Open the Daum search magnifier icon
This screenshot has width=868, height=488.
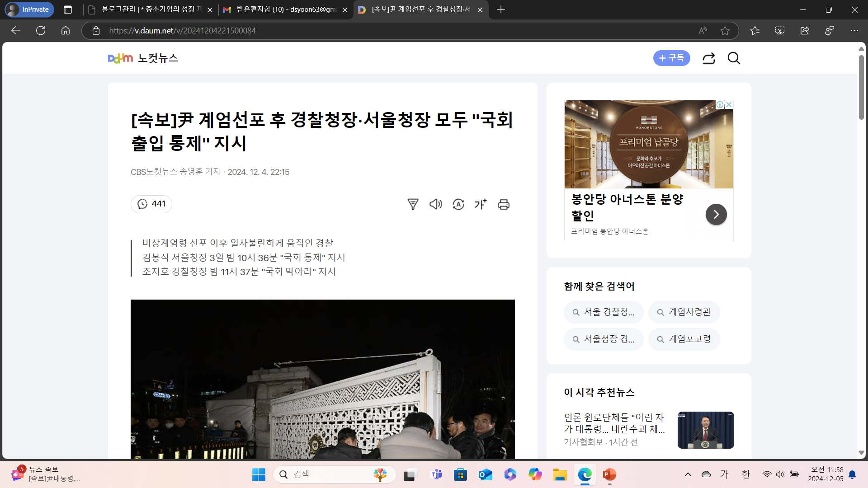[x=734, y=58]
